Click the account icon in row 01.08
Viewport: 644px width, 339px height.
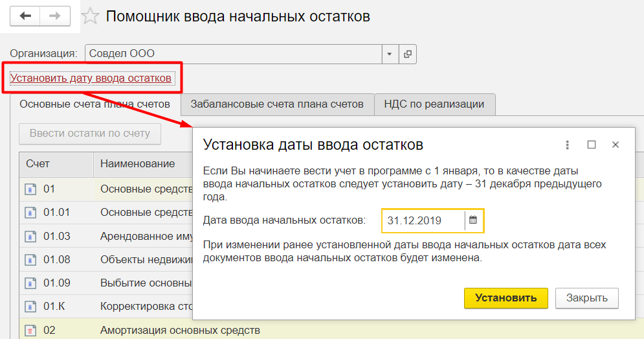(30, 260)
